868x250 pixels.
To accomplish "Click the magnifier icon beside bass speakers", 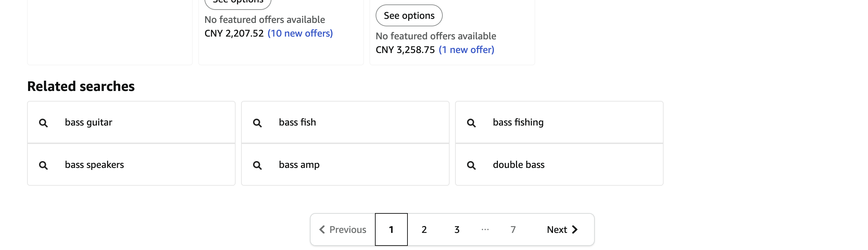I will point(43,165).
